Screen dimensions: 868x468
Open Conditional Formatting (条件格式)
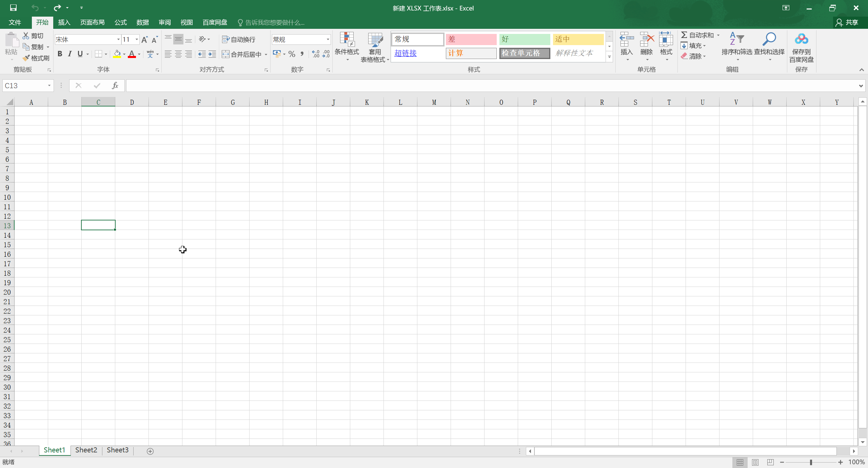347,47
